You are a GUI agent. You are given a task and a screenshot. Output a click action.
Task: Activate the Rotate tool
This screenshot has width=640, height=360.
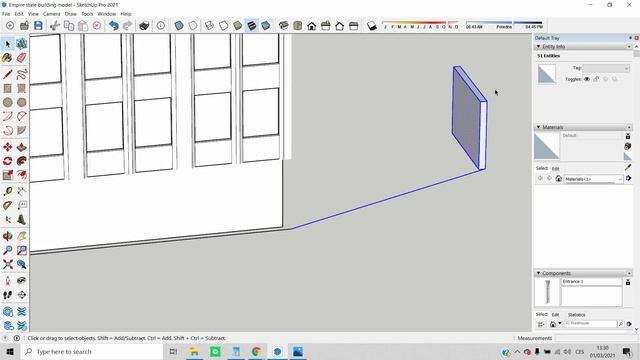pos(8,161)
